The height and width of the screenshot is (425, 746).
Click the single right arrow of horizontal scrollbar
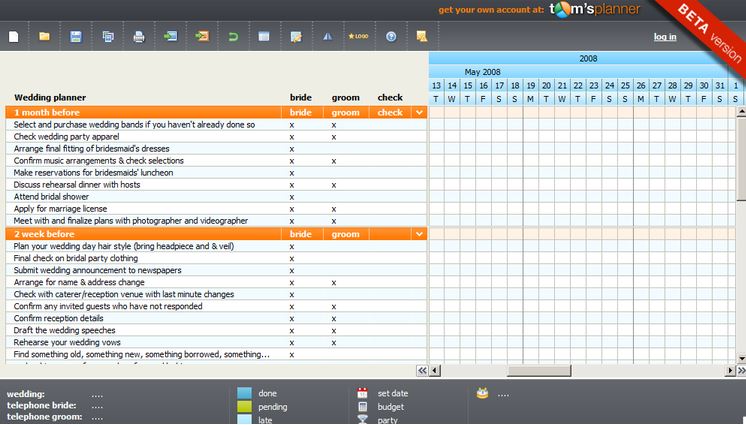[730, 370]
